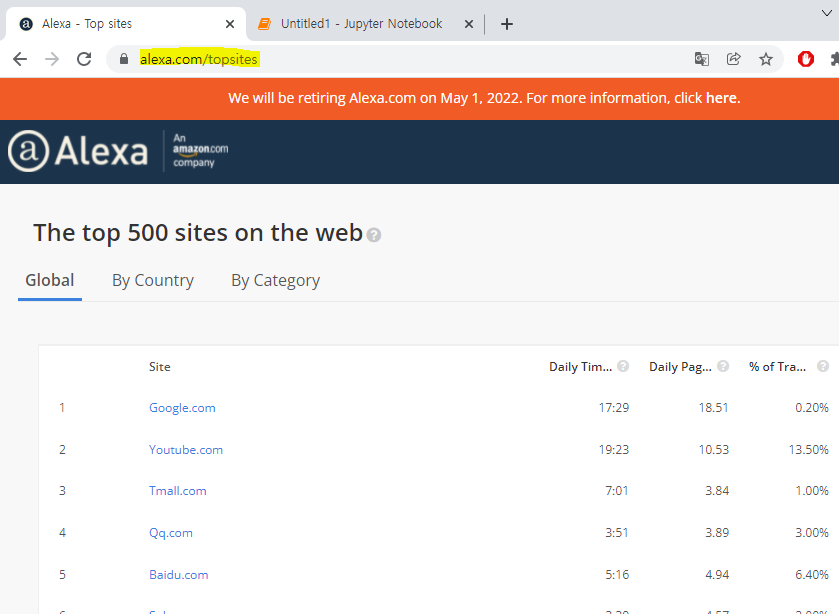Click Google.com daily time 17:29
The width and height of the screenshot is (839, 614).
coord(614,408)
